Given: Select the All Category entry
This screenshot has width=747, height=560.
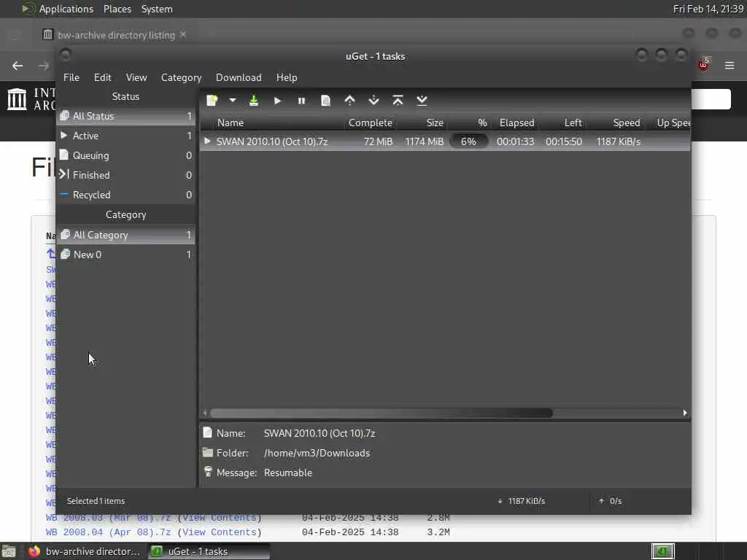Looking at the screenshot, I should (x=125, y=235).
